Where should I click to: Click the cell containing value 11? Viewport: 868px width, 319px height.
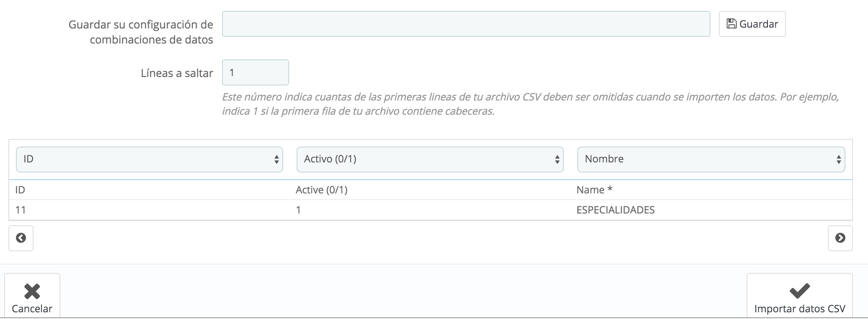[x=21, y=210]
